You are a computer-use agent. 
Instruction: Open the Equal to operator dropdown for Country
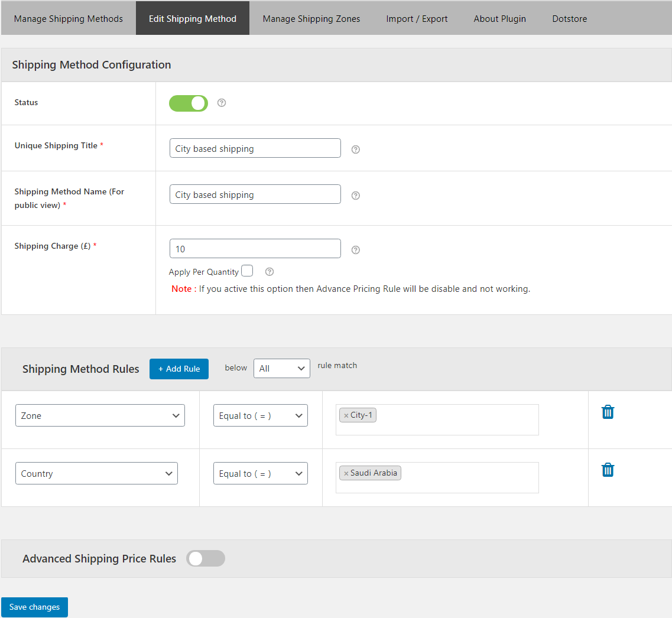pyautogui.click(x=260, y=473)
